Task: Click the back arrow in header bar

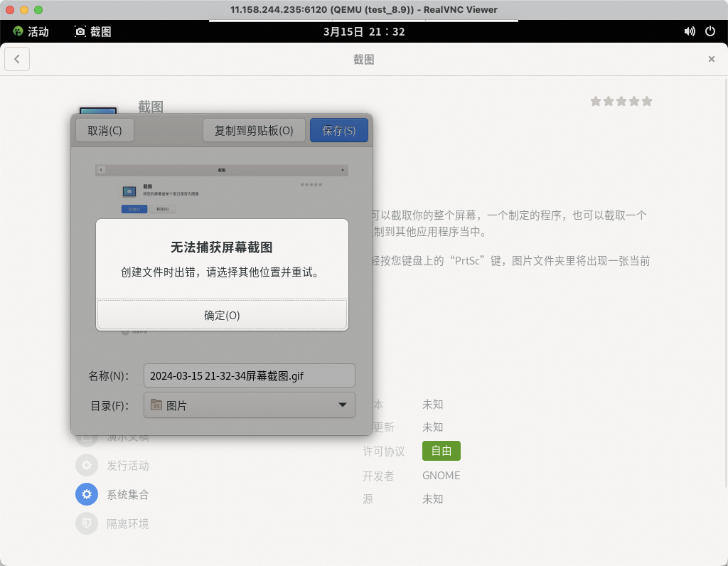Action: 17,59
